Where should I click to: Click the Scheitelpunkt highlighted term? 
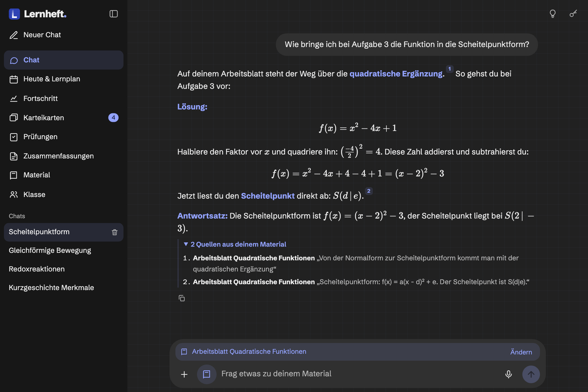(x=268, y=196)
